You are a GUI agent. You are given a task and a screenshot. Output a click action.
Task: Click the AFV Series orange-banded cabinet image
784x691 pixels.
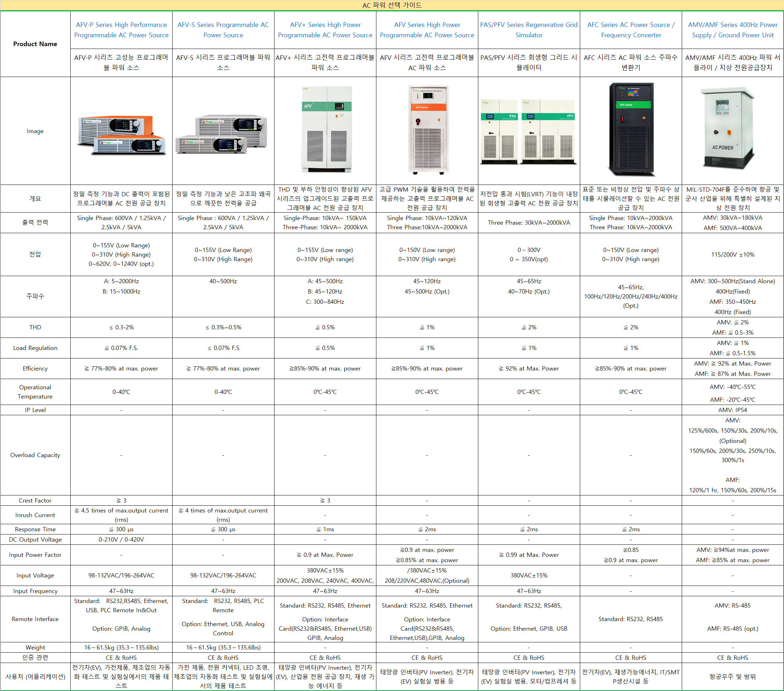(429, 130)
